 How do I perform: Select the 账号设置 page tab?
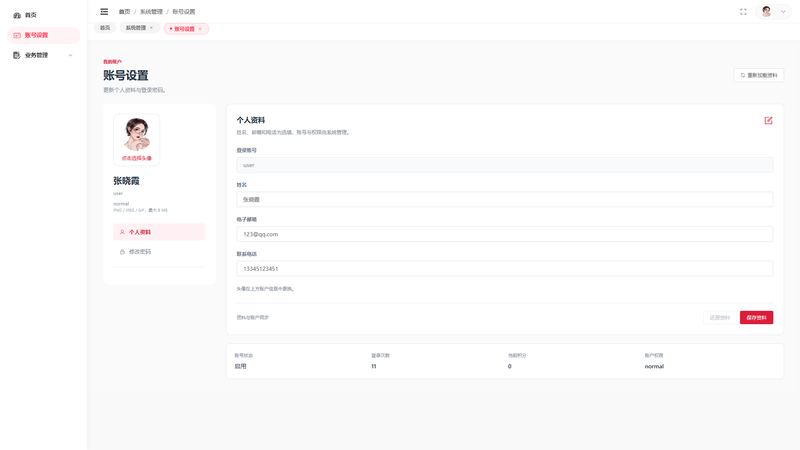click(x=185, y=29)
